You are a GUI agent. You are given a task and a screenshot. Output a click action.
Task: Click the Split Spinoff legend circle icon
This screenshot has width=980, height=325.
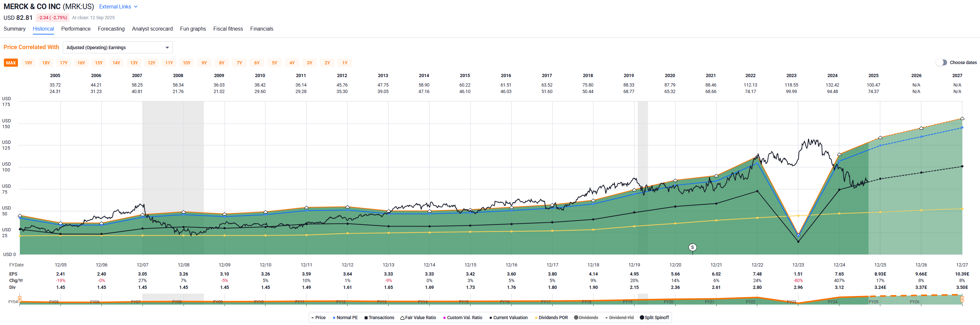[642, 318]
